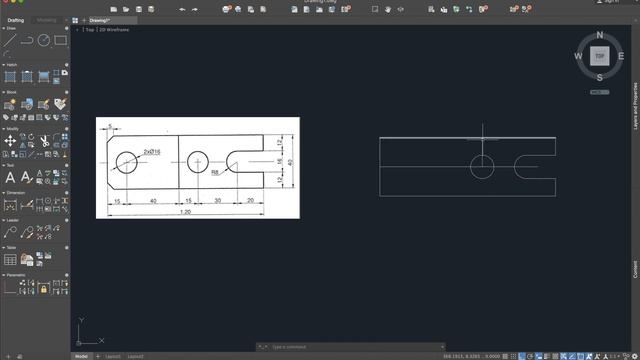Toggle lineweight display in status bar
Screen dimensions: 640x360
[547, 356]
